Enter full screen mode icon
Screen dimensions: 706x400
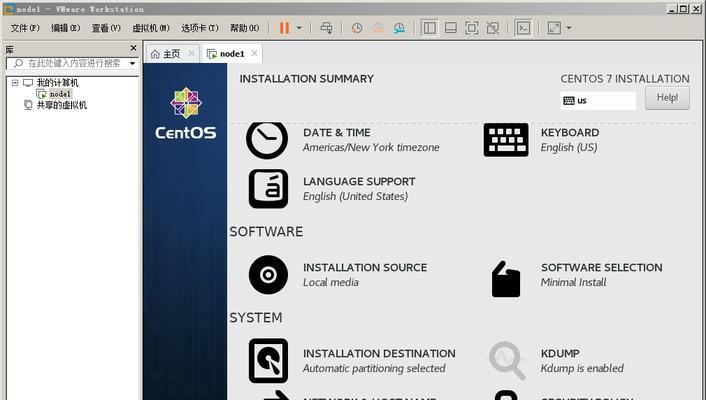pyautogui.click(x=471, y=28)
